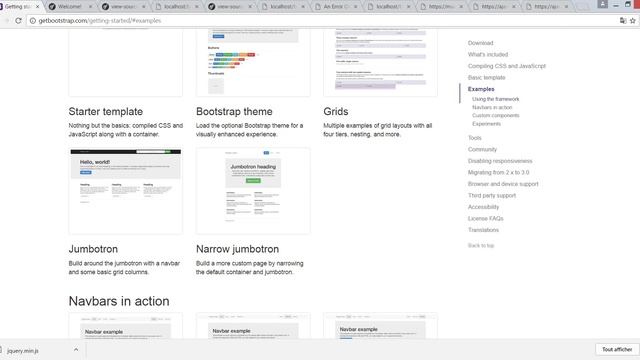Viewport: 640px width, 360px height.
Task: Go to Accessibility in the sidebar
Action: (x=483, y=207)
